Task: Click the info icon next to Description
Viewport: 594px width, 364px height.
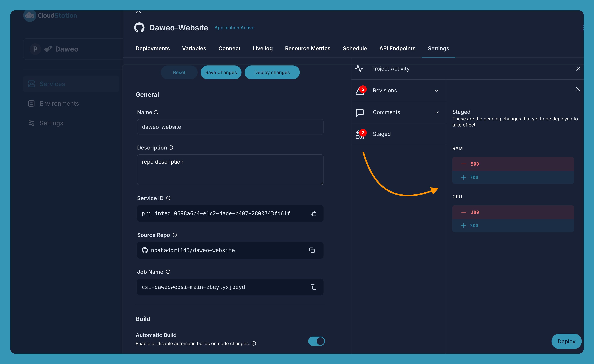Action: pos(171,148)
